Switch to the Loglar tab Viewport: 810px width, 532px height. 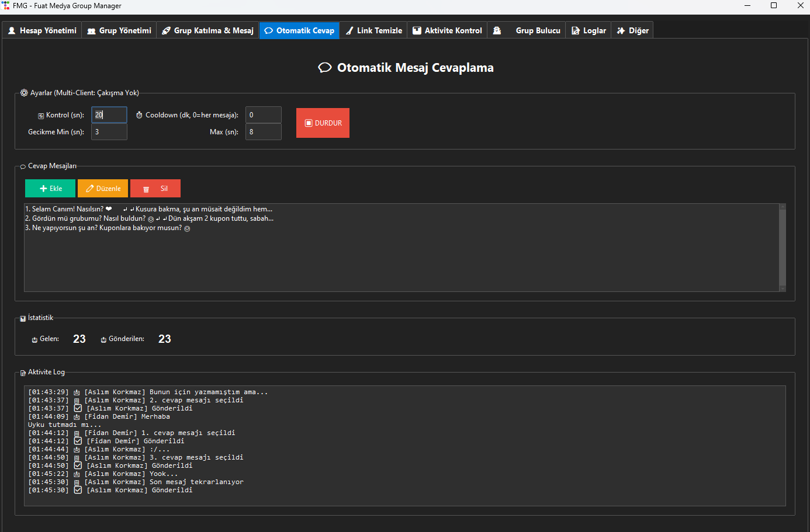tap(589, 30)
